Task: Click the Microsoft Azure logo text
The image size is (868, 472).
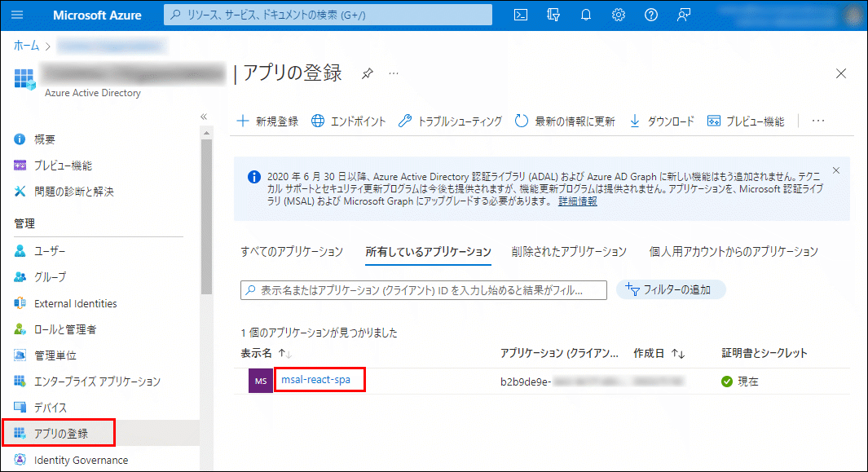Action: 97,15
